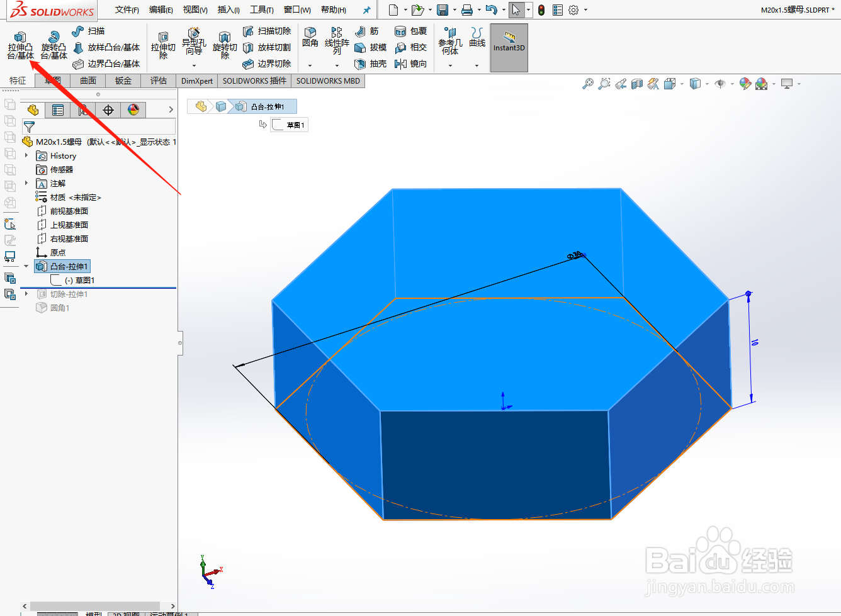This screenshot has width=841, height=616.
Task: Switch to the 曲面 surface tab
Action: [88, 81]
